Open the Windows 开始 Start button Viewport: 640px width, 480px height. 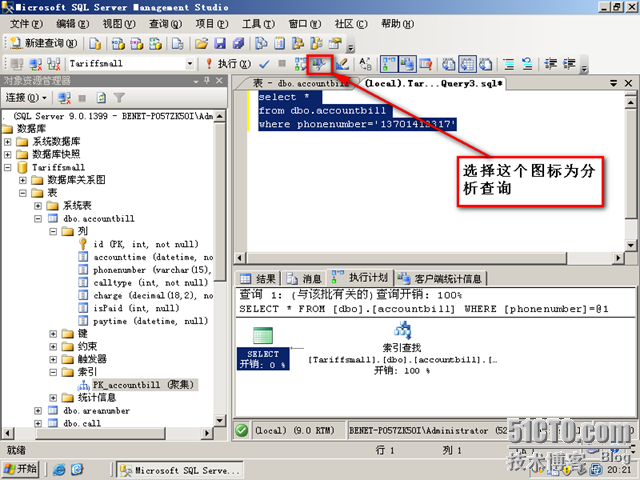pos(20,469)
